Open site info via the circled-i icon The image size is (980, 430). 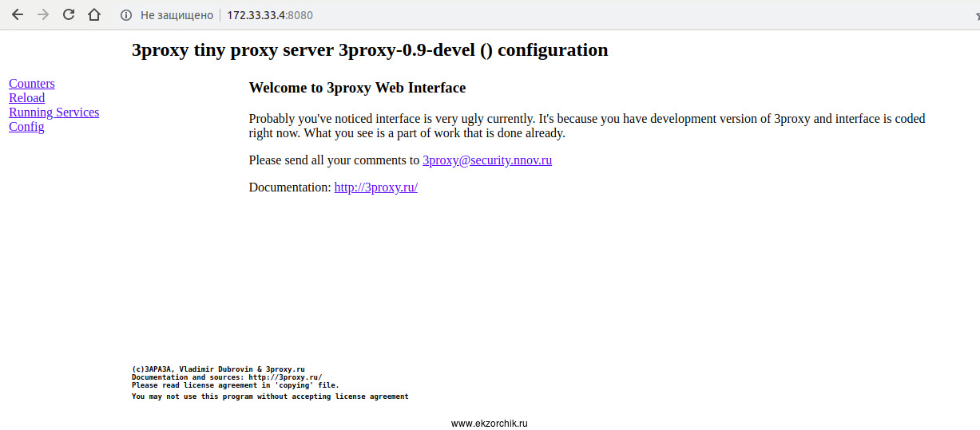[x=125, y=15]
